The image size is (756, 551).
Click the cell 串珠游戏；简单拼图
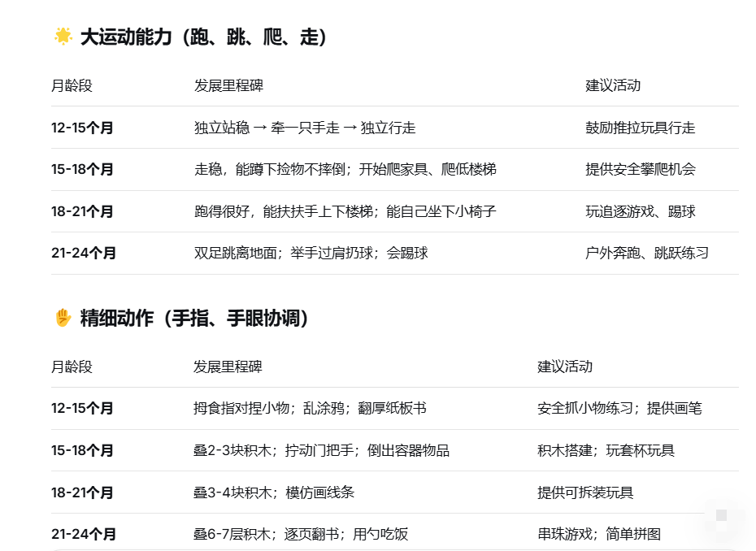pyautogui.click(x=599, y=534)
